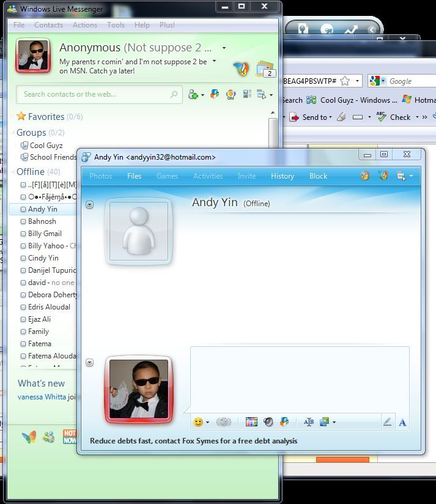The image size is (436, 504).
Task: Click the Hotmail bookmark in browser window
Action: 419,100
